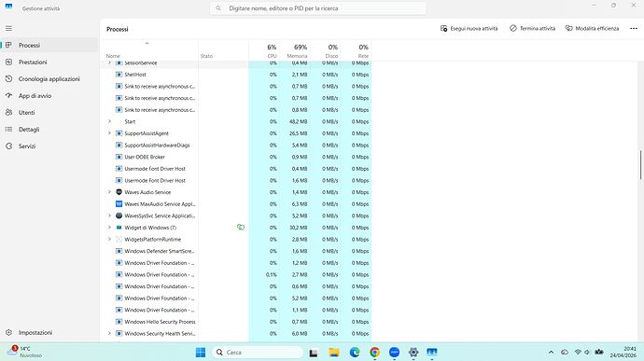Screen dimensions: 644x361
Task: Expand the Widget di Windows (7) group
Action: (x=109, y=227)
